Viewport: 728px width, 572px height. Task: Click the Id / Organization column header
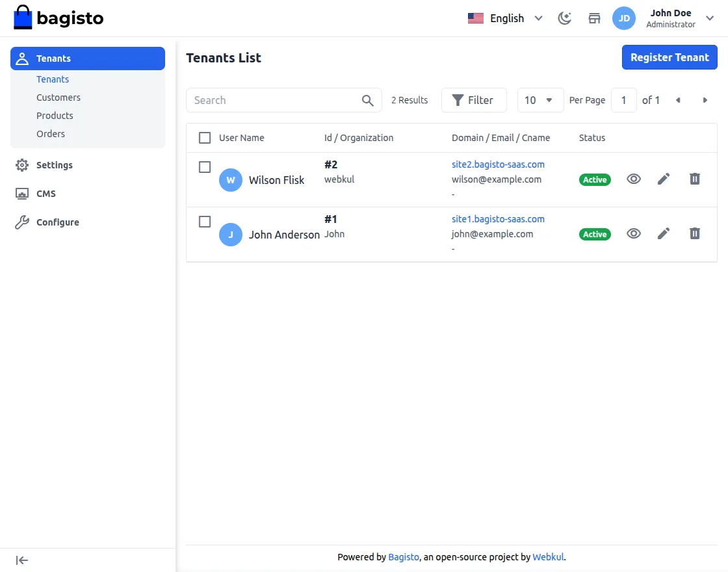[358, 138]
